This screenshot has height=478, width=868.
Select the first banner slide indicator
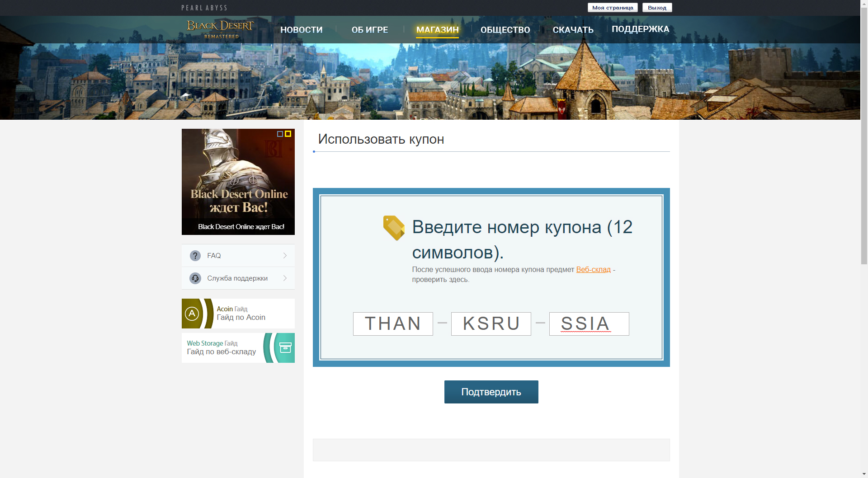pyautogui.click(x=280, y=134)
